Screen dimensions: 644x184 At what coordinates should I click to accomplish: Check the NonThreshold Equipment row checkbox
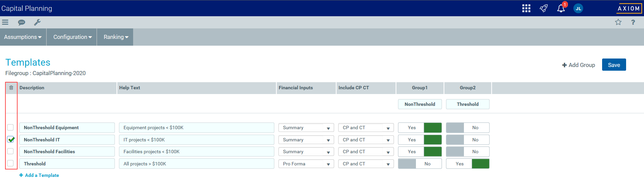pyautogui.click(x=10, y=128)
